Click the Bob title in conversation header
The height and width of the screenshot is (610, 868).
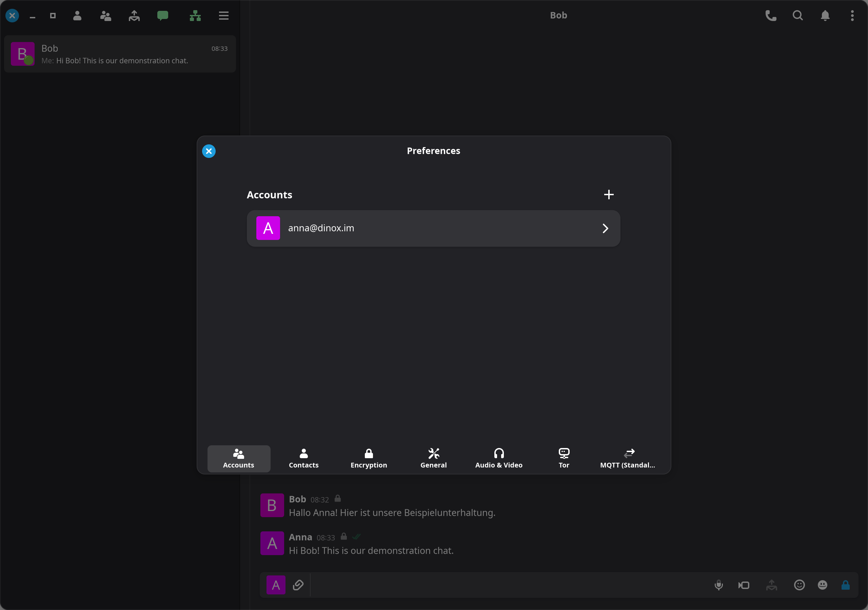coord(558,16)
